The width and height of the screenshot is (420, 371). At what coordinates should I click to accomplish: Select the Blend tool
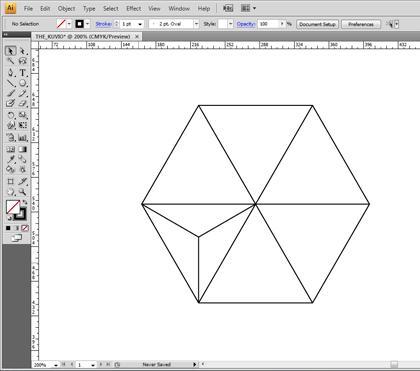tap(22, 159)
